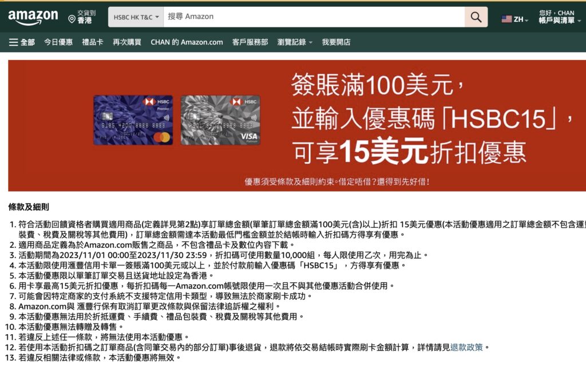Open the HSBC HK T&C search category dropdown
586x392 pixels.
(x=136, y=17)
